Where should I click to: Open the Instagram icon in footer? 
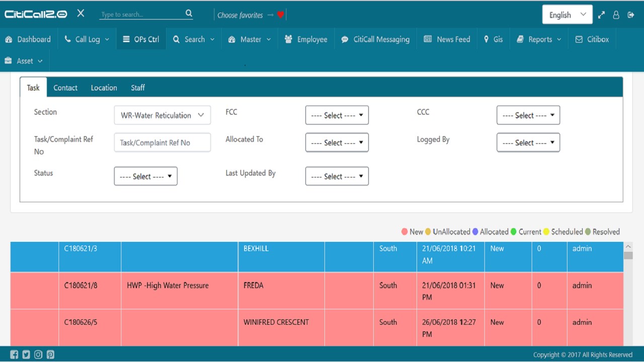point(38,354)
